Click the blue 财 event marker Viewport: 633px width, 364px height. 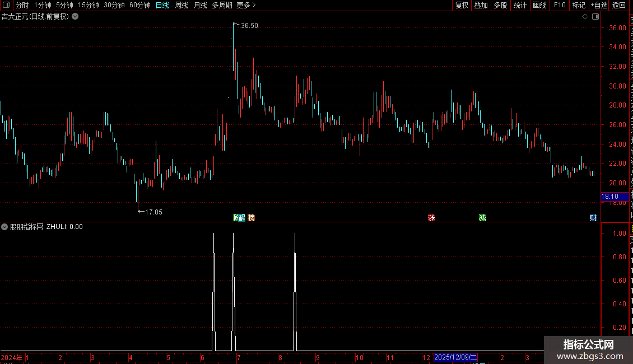[593, 218]
